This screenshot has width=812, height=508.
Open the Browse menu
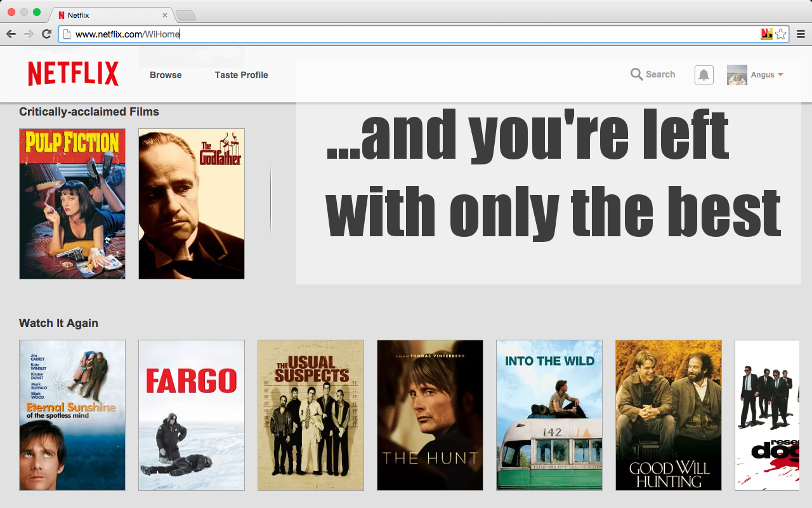pos(166,75)
